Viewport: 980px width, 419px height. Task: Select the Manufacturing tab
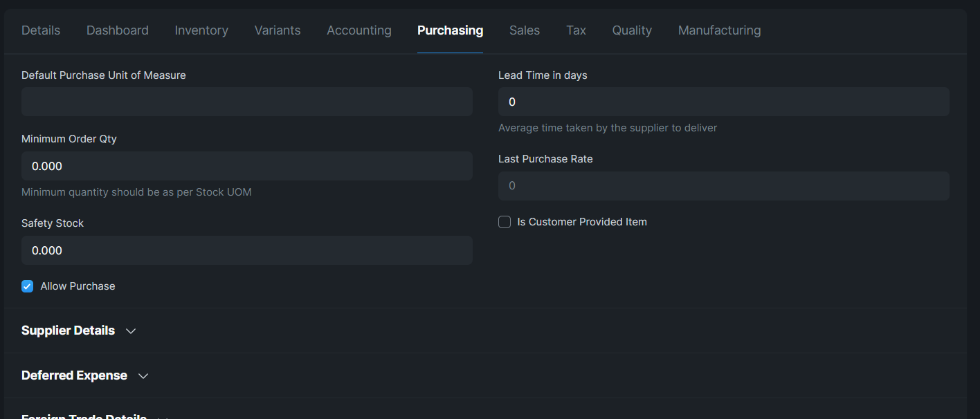pos(719,30)
